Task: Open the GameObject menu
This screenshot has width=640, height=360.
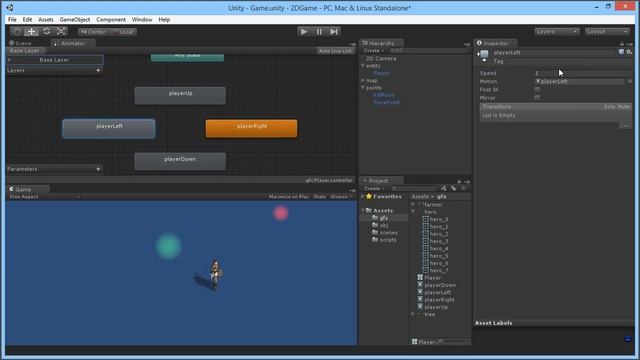Action: (x=75, y=20)
